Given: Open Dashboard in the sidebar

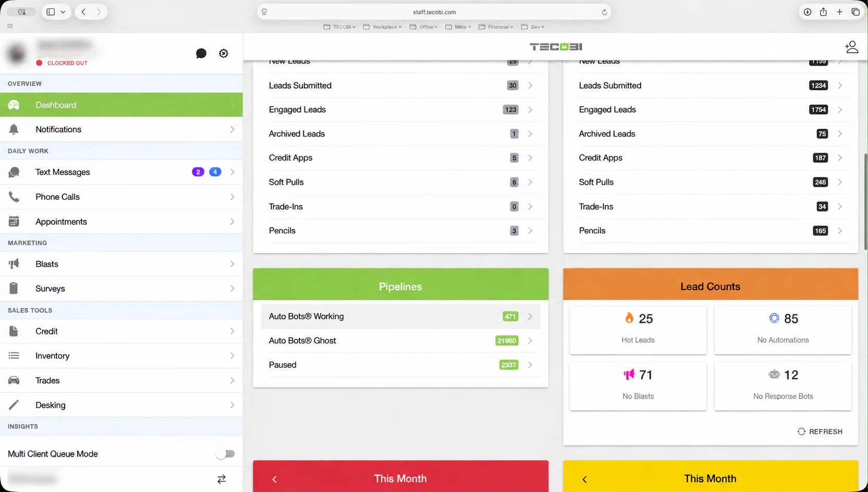Looking at the screenshot, I should [121, 105].
